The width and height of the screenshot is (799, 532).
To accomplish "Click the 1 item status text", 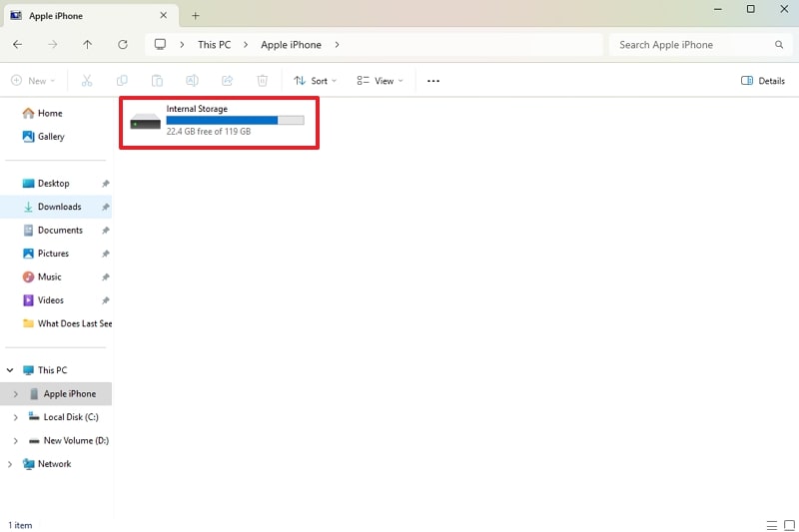I will click(20, 525).
